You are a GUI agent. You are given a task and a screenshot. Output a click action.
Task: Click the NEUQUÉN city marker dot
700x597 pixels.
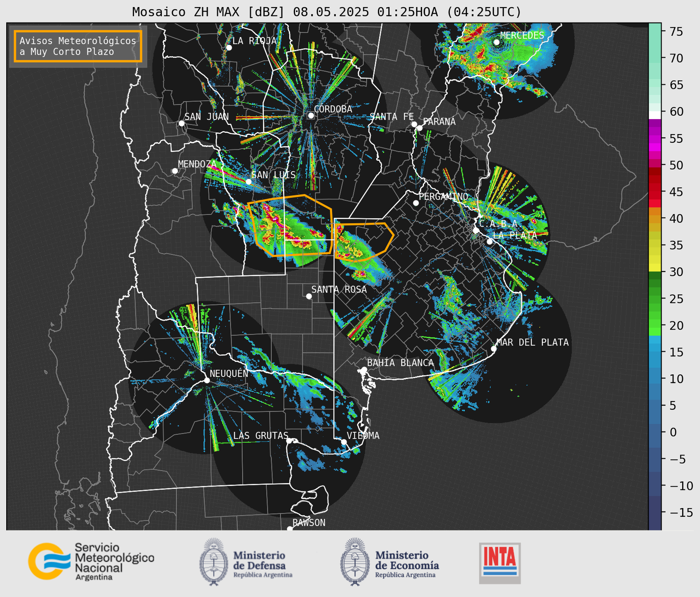(x=207, y=380)
